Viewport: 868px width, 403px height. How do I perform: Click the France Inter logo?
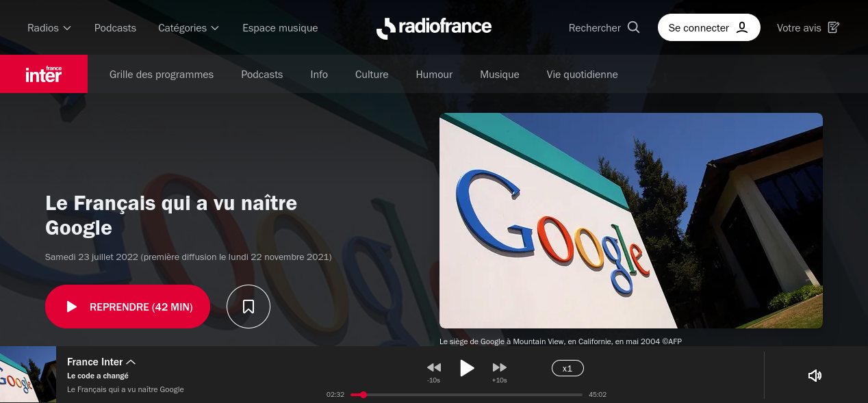pos(44,74)
